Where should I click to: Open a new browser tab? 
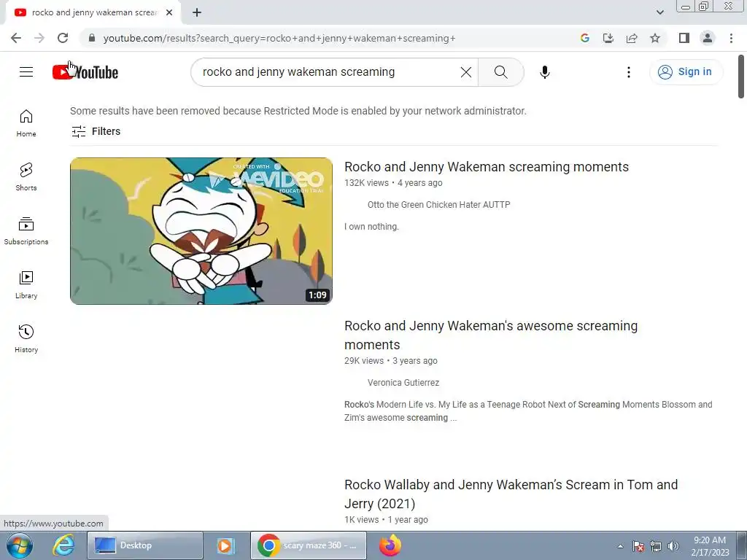[x=197, y=12]
